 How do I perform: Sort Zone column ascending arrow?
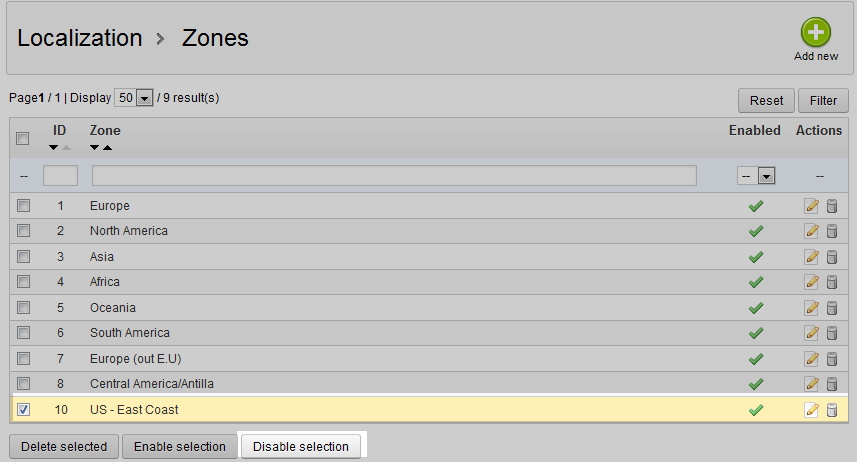pos(107,148)
